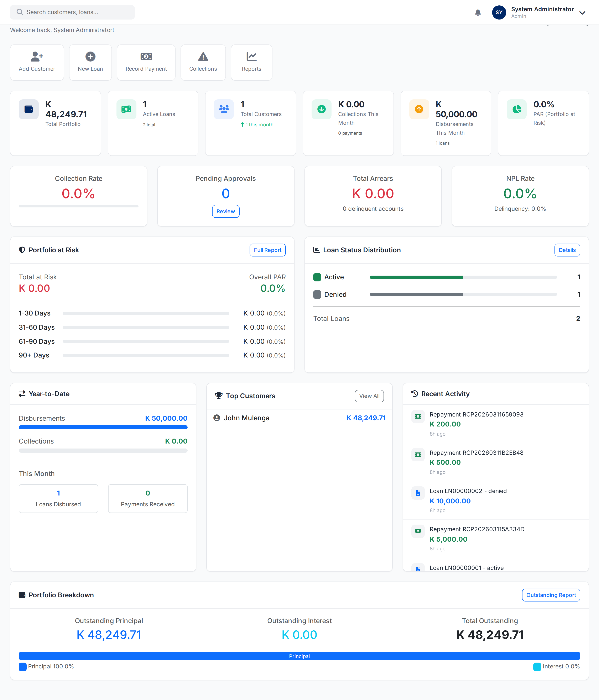This screenshot has height=700, width=599.
Task: Open the Full Report for Portfolio at Risk
Action: [267, 250]
